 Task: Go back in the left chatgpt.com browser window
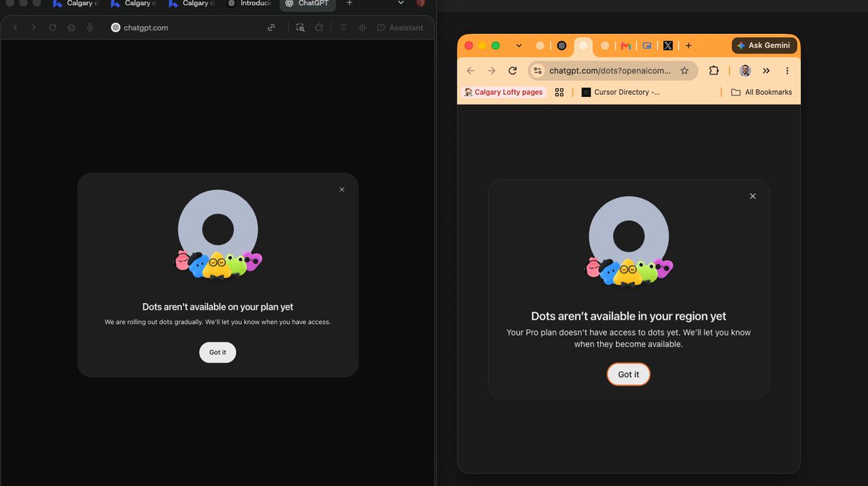point(15,27)
